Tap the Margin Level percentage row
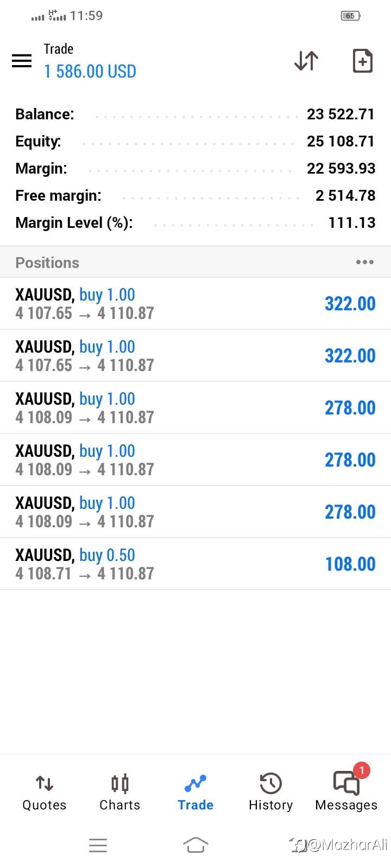 click(x=195, y=223)
